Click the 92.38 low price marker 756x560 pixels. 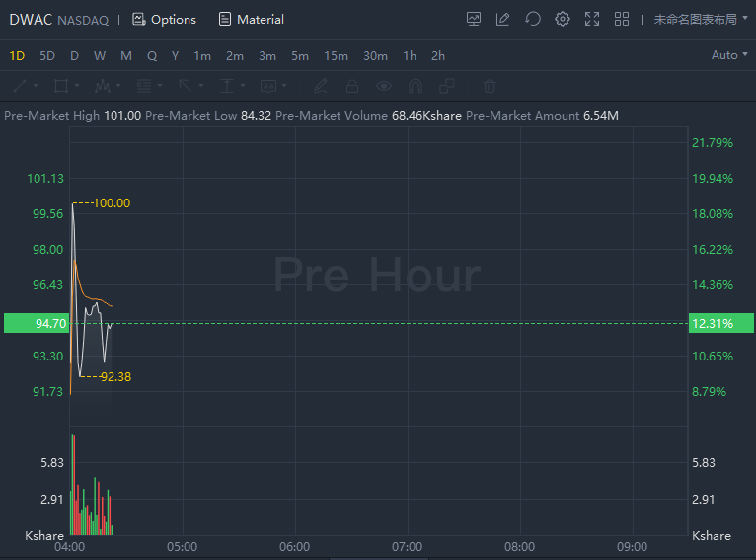tap(115, 376)
